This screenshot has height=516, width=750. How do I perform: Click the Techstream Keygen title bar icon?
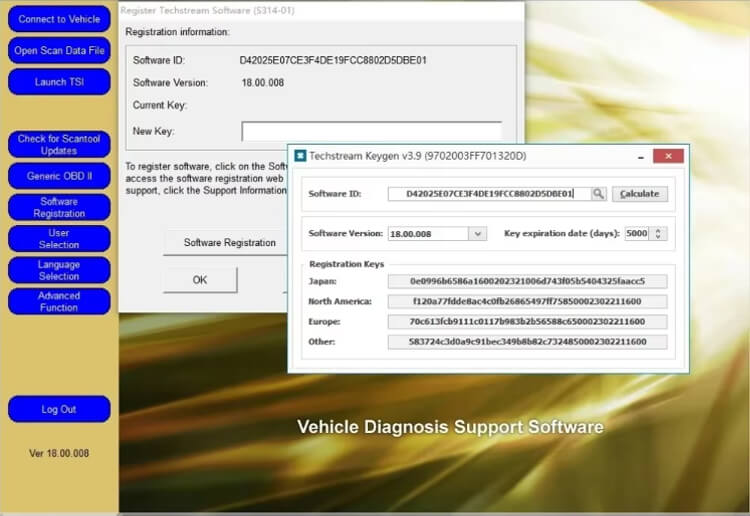coord(300,156)
